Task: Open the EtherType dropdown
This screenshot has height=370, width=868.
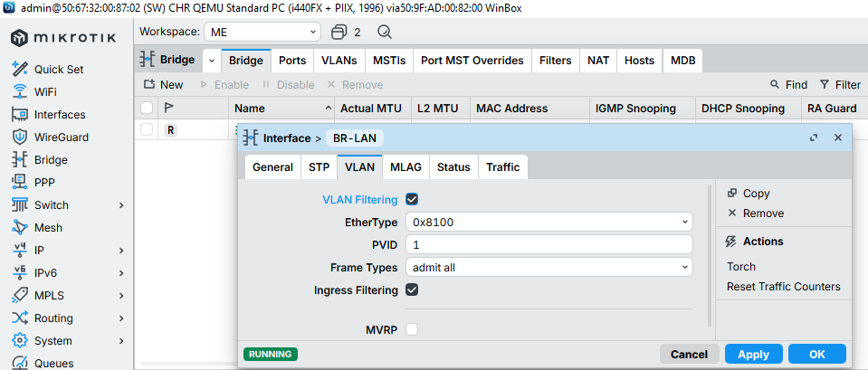Action: (x=548, y=223)
